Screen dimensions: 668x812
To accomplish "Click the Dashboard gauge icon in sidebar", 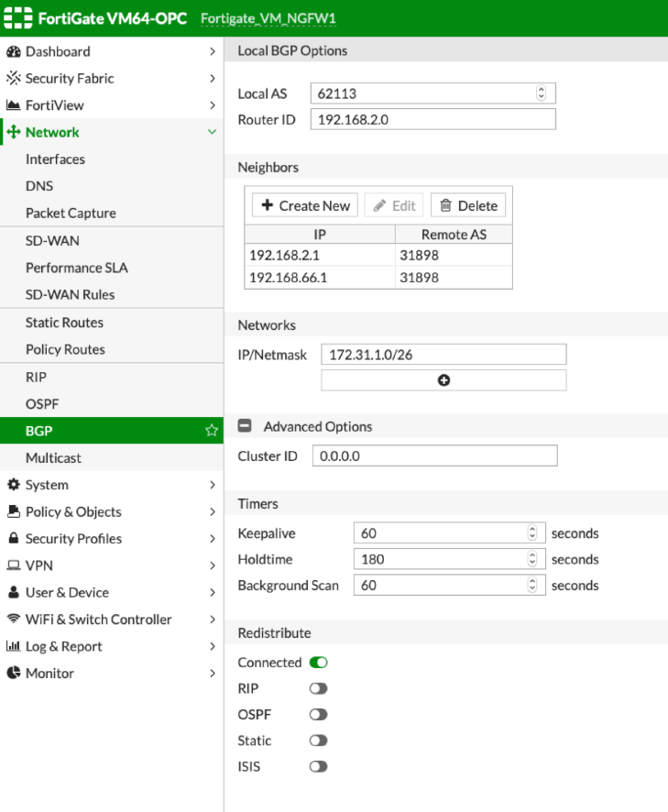I will 14,51.
